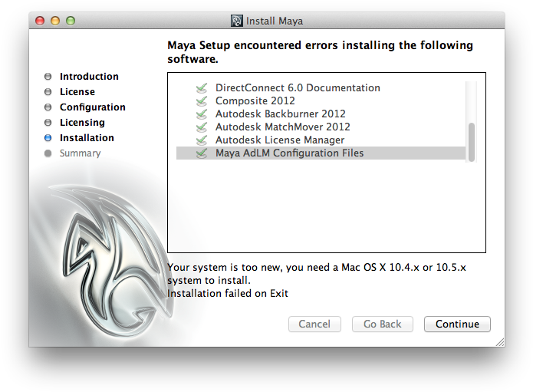Click the window resize grip corner
The height and width of the screenshot is (392, 533).
pos(500,342)
